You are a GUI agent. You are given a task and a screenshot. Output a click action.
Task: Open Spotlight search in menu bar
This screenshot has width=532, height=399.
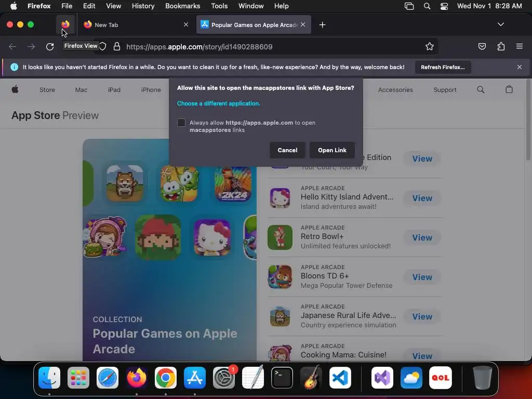pyautogui.click(x=427, y=6)
